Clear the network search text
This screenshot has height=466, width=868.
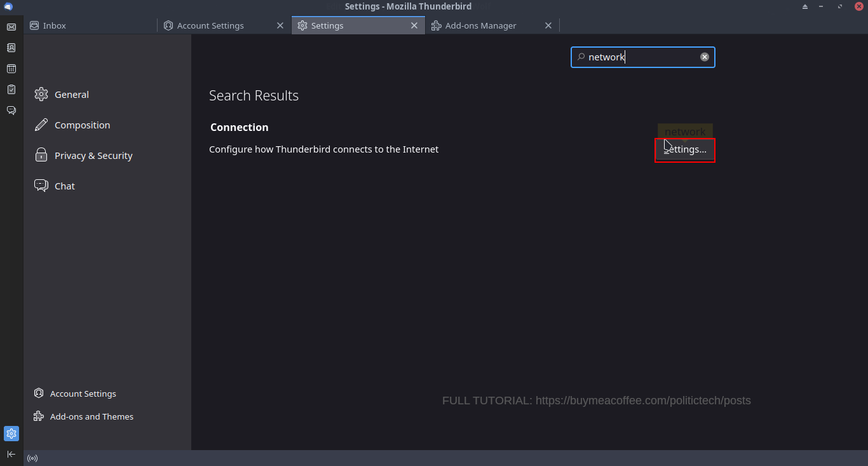(705, 57)
